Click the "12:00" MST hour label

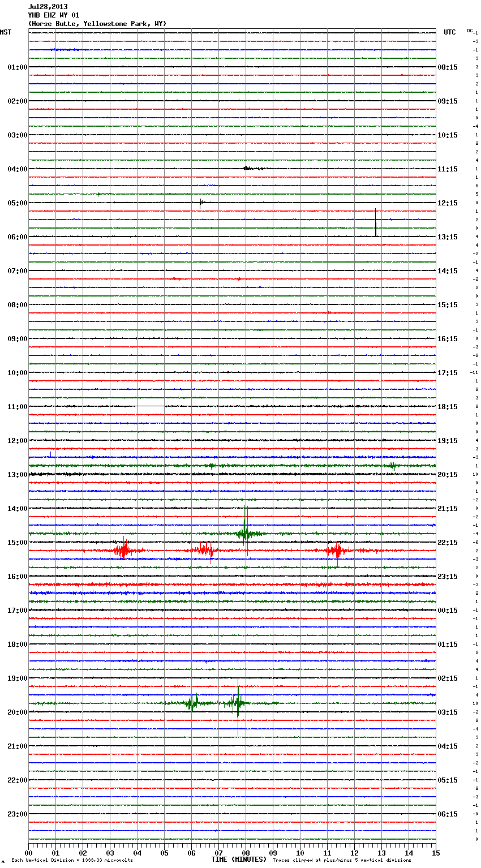18,441
